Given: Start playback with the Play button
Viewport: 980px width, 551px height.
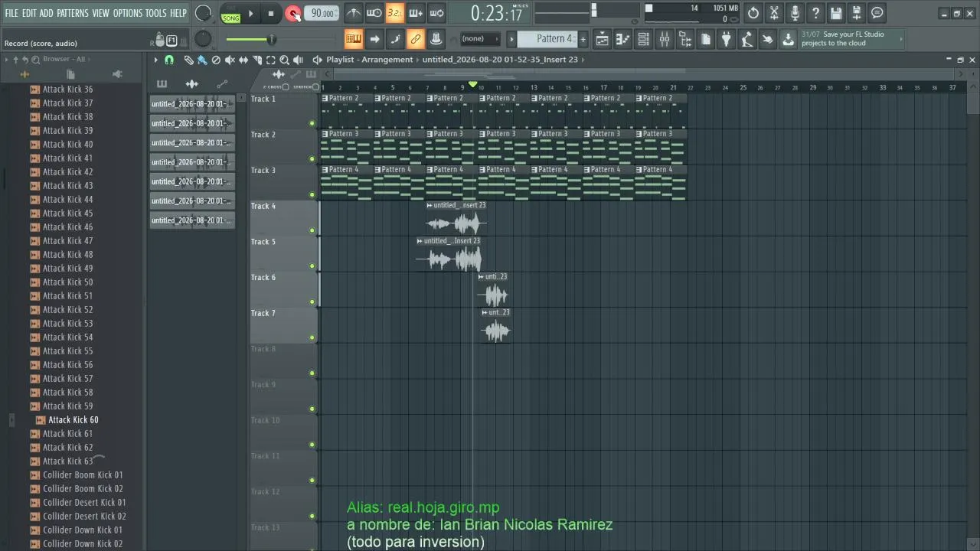Looking at the screenshot, I should point(250,13).
